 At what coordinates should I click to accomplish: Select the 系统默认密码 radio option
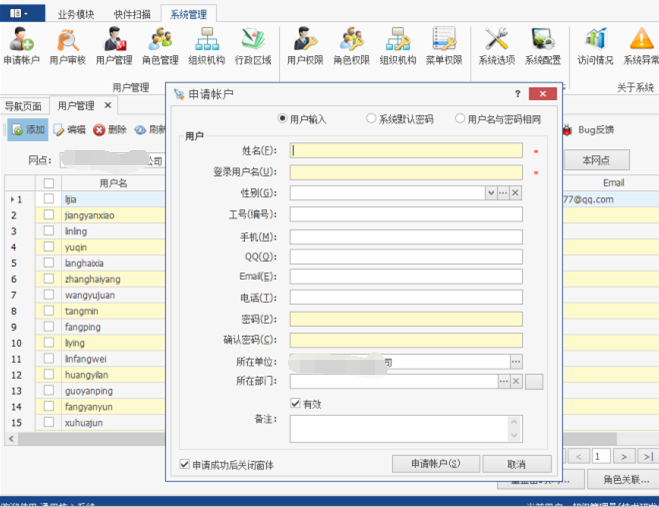[371, 118]
